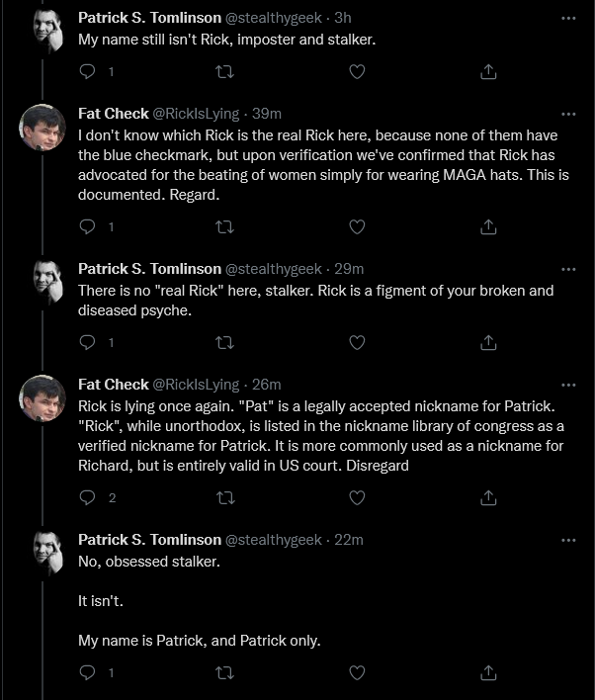Retweet the 'My name still isn't Rick' tweet
Screen dimensions: 595x700
[x=224, y=71]
